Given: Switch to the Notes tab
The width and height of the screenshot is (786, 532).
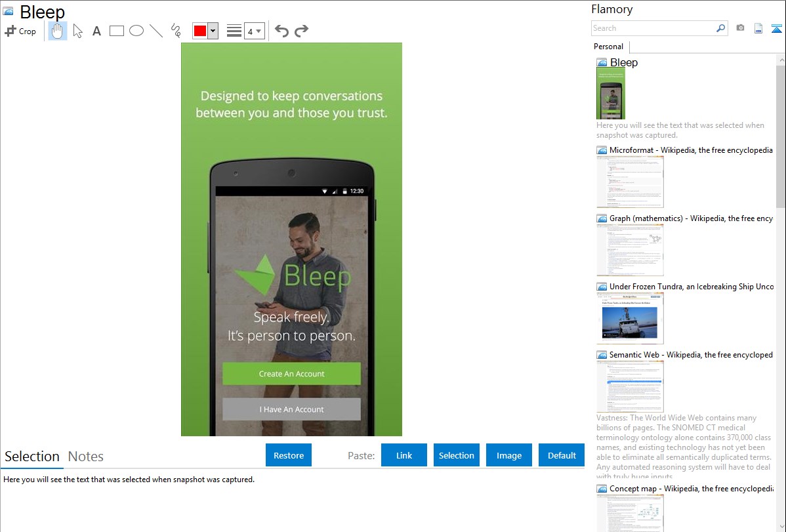Looking at the screenshot, I should 86,457.
